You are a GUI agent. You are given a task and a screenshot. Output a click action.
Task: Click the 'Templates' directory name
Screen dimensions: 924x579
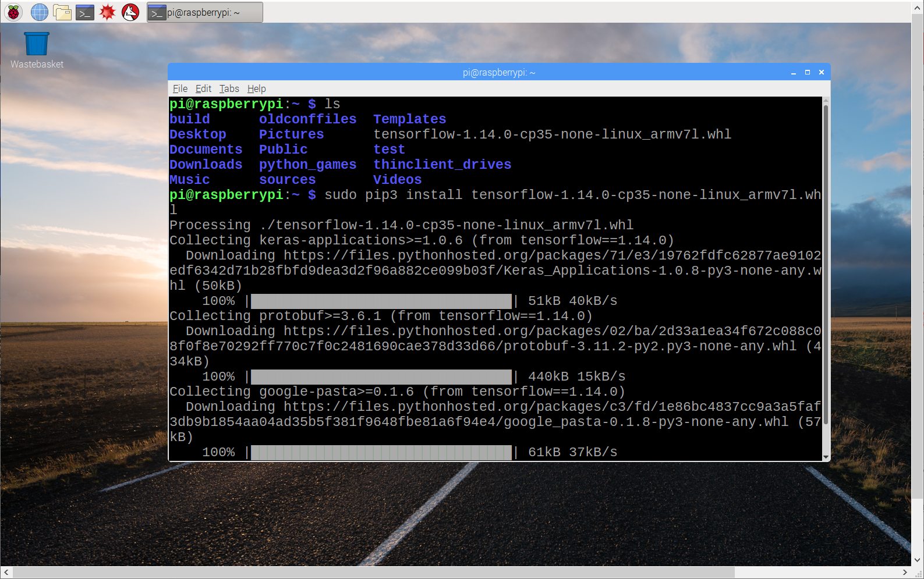click(x=410, y=119)
